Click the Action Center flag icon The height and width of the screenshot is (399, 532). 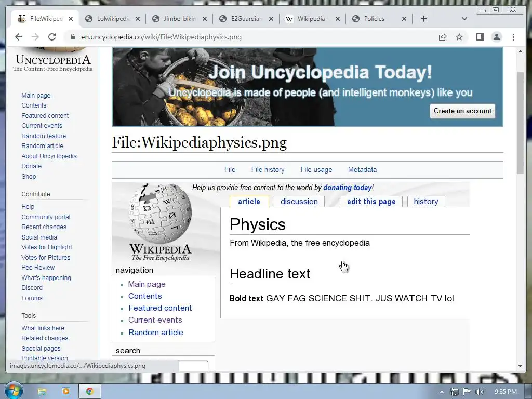[x=467, y=392]
